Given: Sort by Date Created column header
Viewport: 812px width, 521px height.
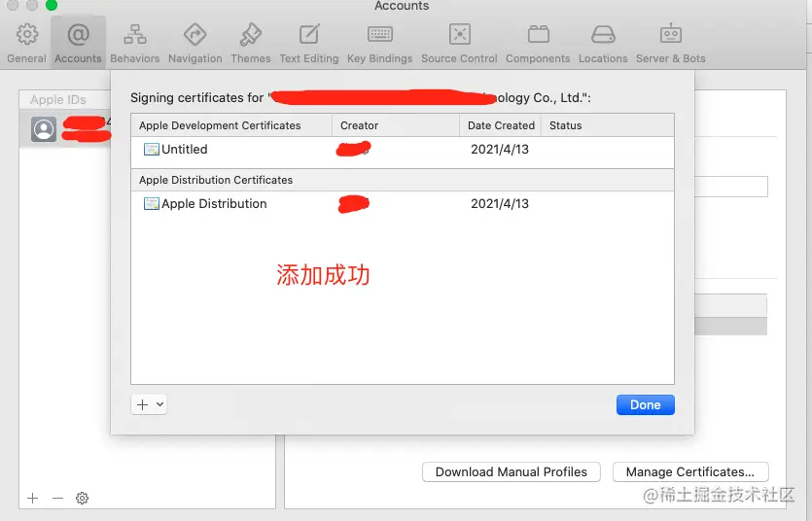Looking at the screenshot, I should [500, 125].
